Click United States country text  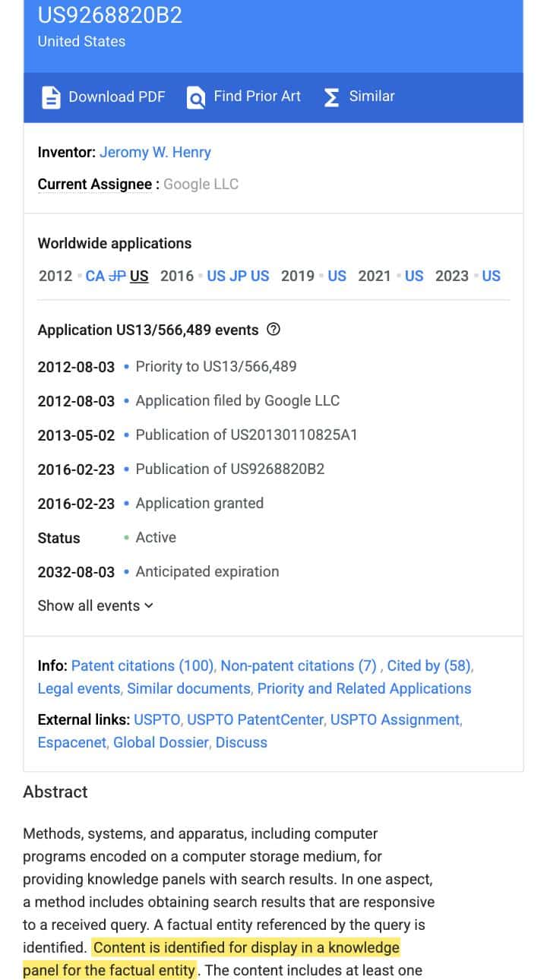click(x=82, y=42)
